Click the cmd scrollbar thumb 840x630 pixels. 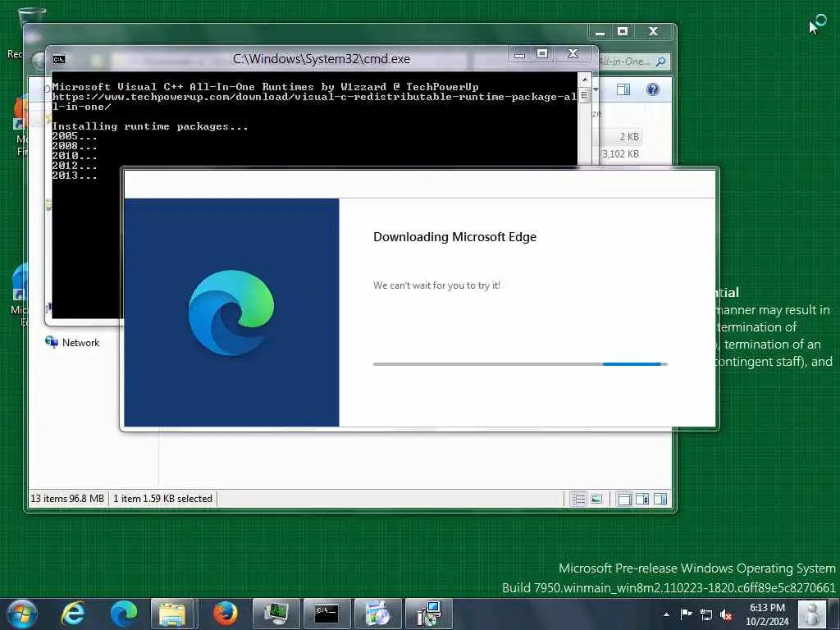[x=584, y=96]
